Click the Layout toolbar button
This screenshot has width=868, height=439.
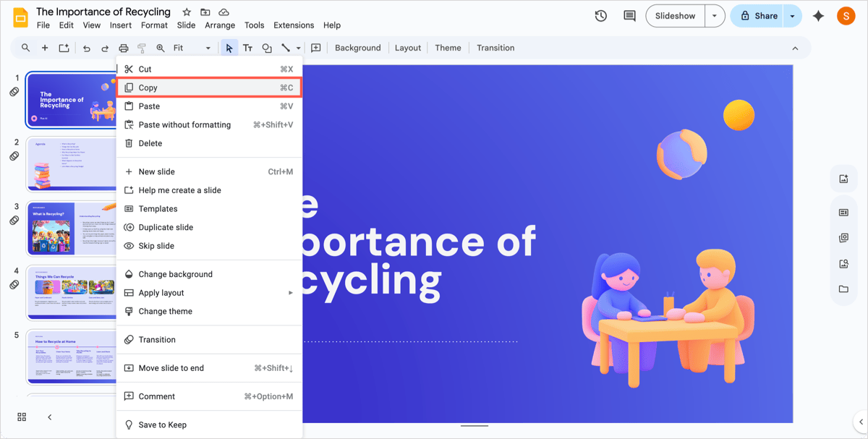(408, 48)
